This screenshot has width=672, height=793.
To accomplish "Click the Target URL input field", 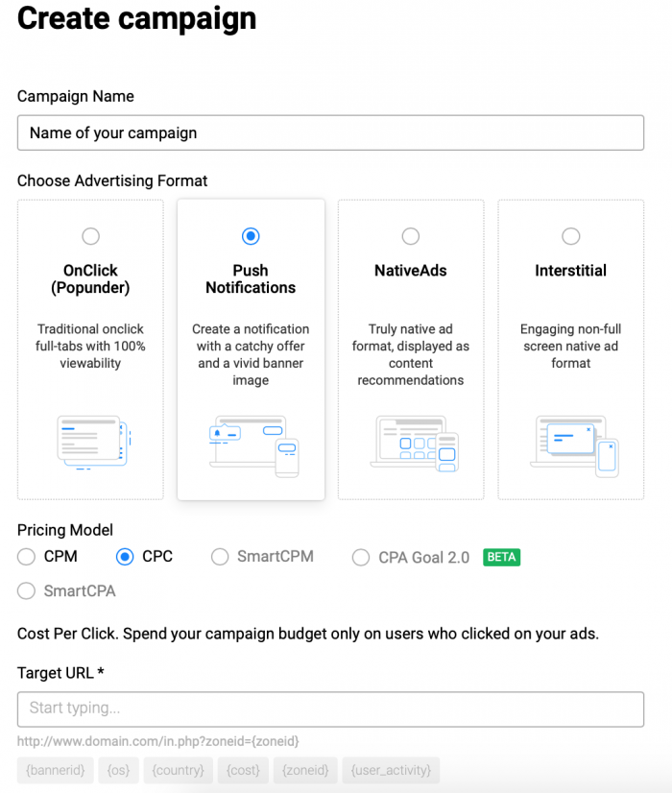I will [330, 709].
